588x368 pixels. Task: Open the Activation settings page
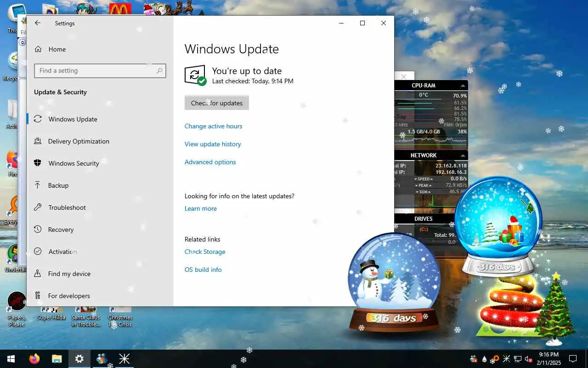click(62, 252)
